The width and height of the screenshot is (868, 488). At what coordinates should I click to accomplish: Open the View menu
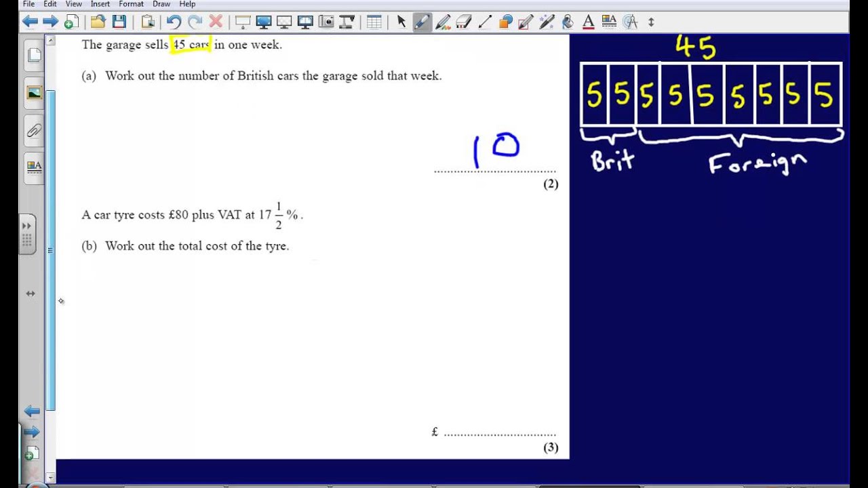pos(73,4)
